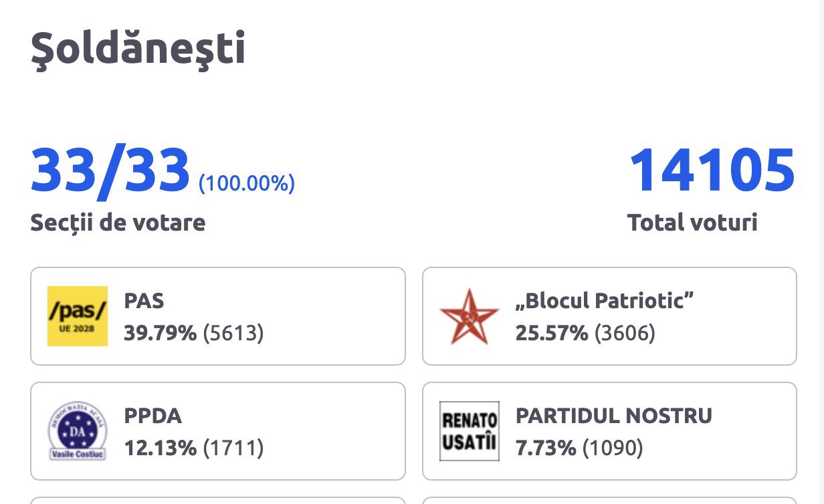
Task: Click the Secții de votare label
Action: (118, 223)
